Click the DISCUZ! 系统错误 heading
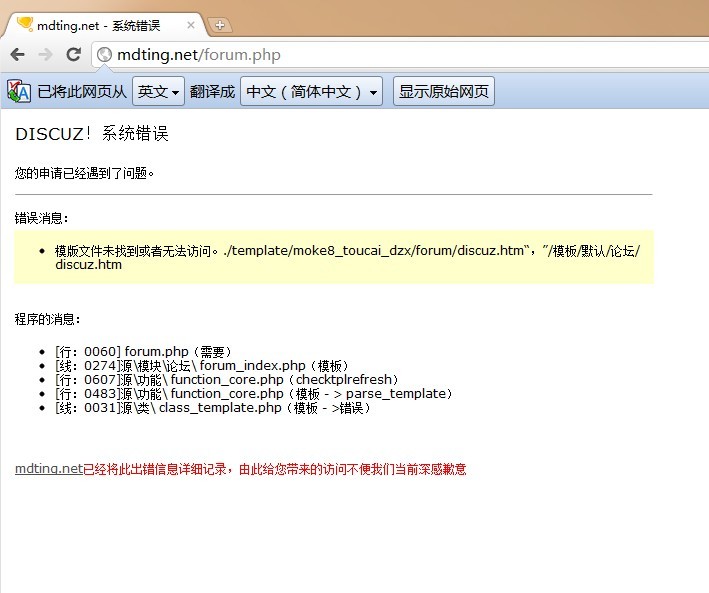The width and height of the screenshot is (709, 593). (x=92, y=134)
